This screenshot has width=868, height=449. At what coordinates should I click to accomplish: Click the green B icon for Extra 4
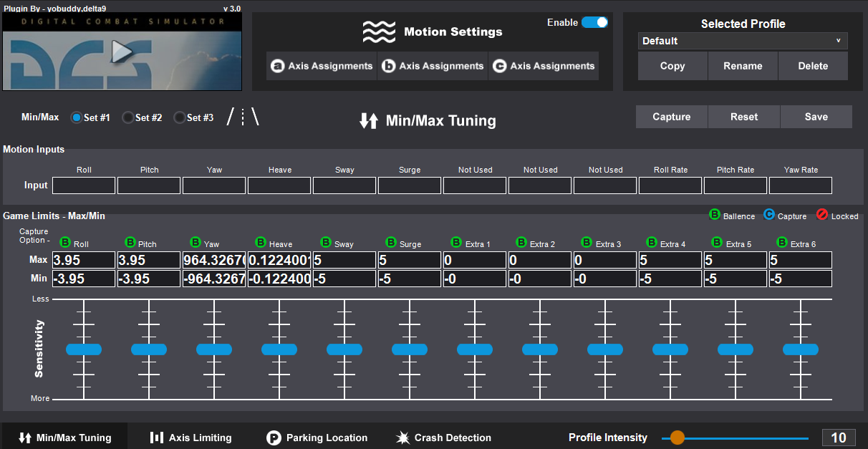[x=652, y=243]
